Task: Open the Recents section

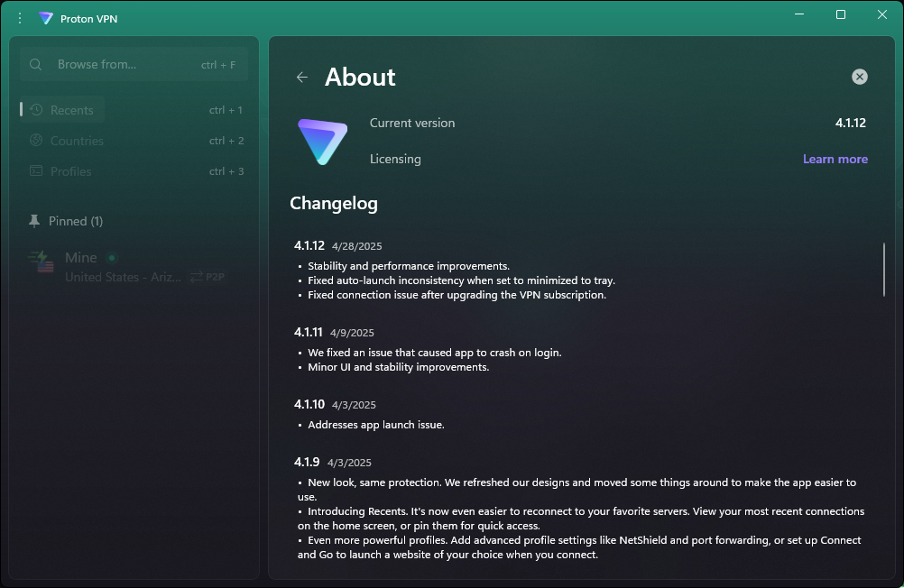Action: tap(62, 109)
